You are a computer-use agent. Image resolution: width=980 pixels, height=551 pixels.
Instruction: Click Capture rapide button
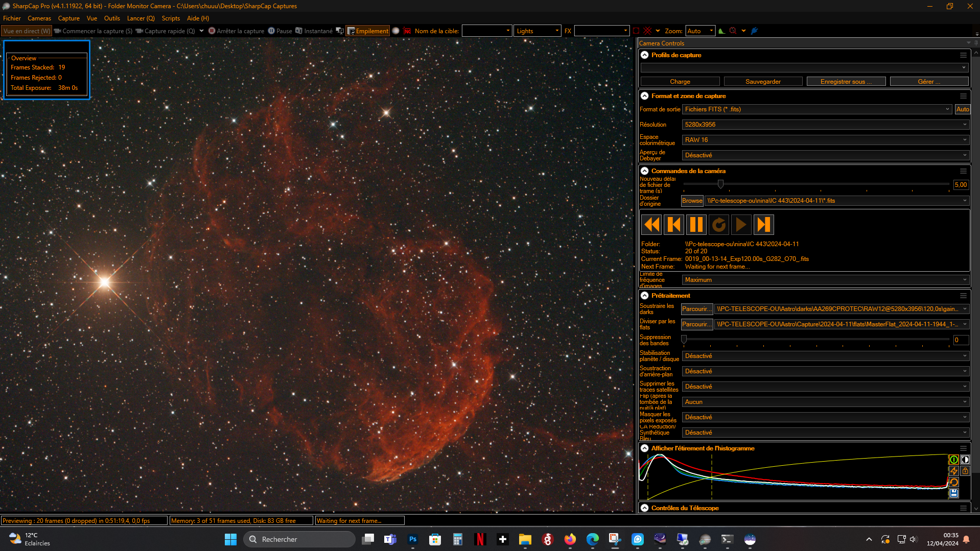(x=166, y=31)
